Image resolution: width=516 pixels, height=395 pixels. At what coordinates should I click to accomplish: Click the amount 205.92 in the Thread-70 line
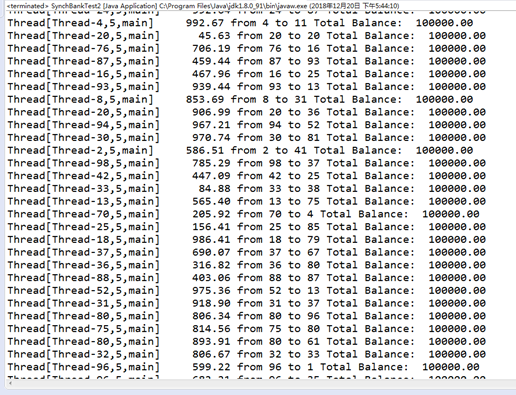coord(211,214)
